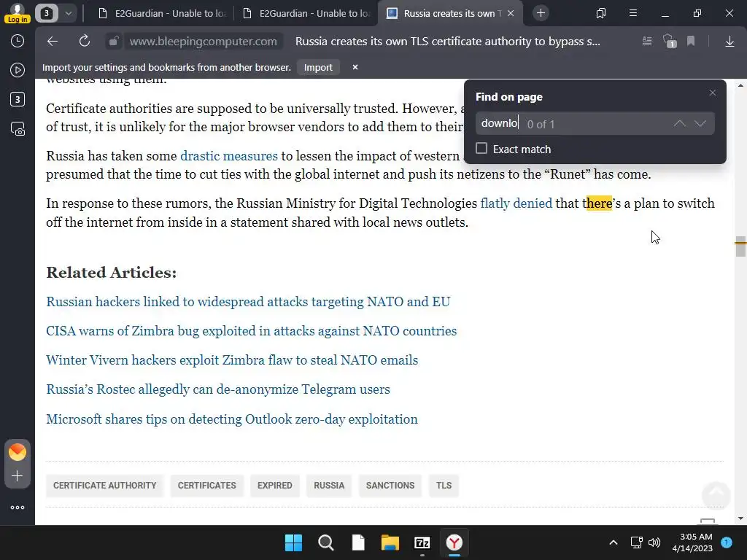Open the drastic measures link
This screenshot has height=560, width=747.
(228, 156)
